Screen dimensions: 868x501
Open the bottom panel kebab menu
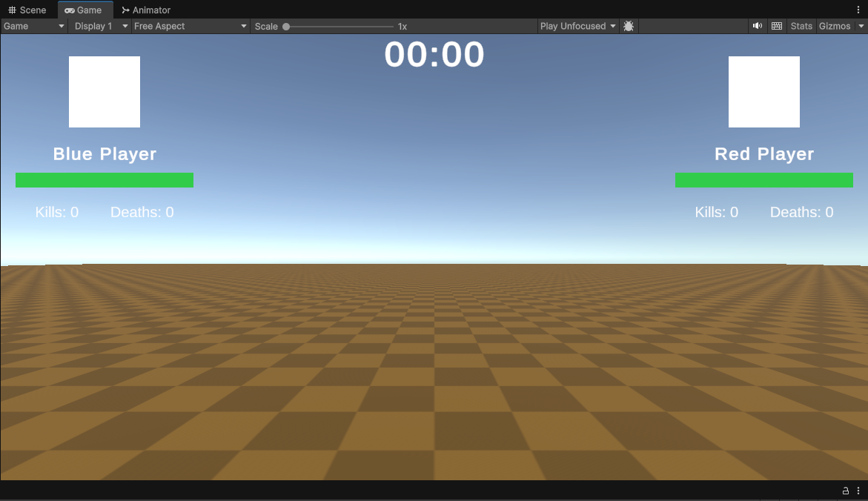pos(858,491)
